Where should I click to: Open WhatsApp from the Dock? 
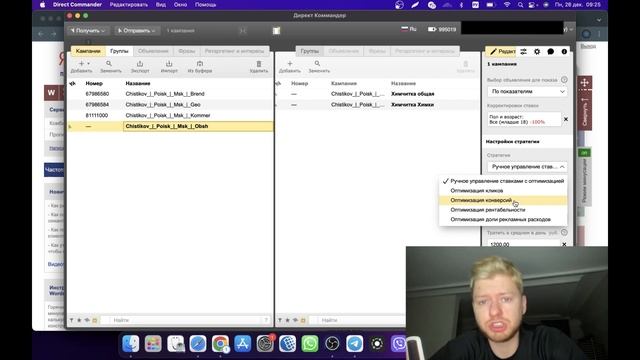coord(310,344)
